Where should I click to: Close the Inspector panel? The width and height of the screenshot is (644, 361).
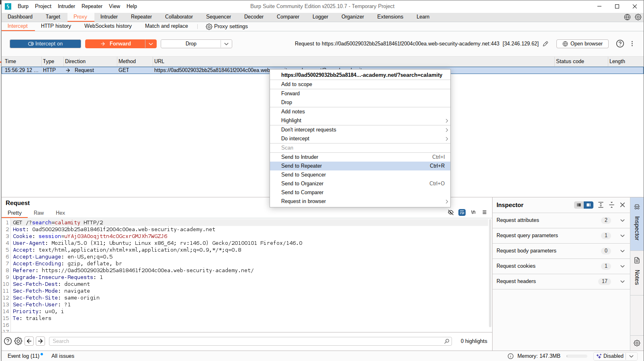[622, 205]
